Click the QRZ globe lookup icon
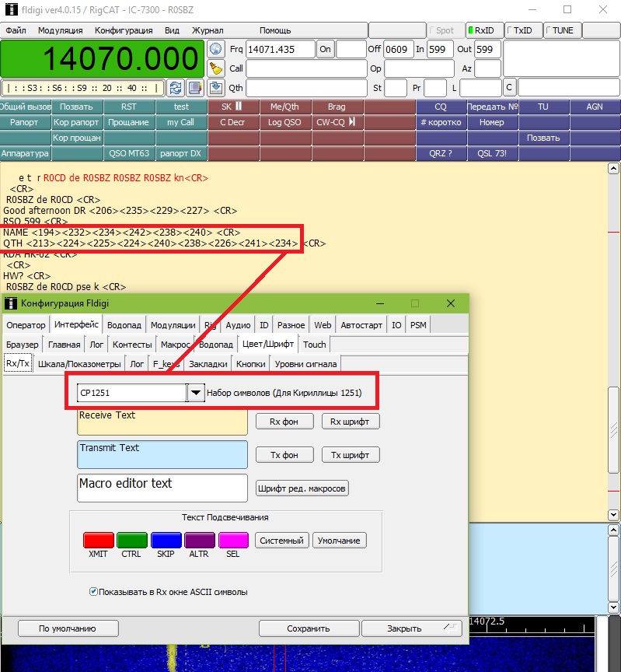 point(216,49)
